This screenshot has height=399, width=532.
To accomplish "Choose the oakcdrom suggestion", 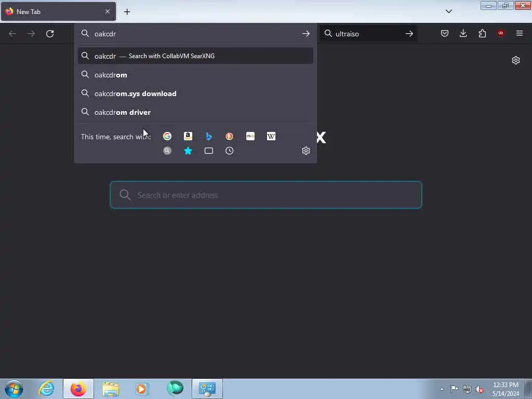I will click(195, 75).
